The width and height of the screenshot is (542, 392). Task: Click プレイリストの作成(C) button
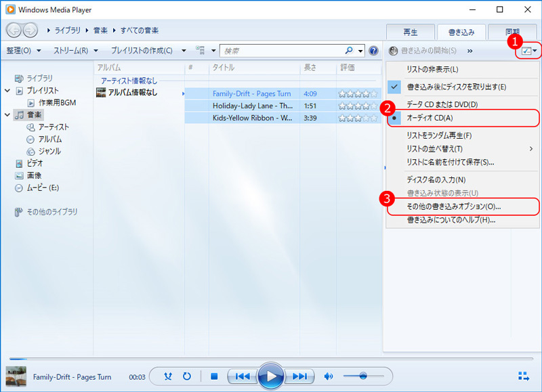coord(142,50)
